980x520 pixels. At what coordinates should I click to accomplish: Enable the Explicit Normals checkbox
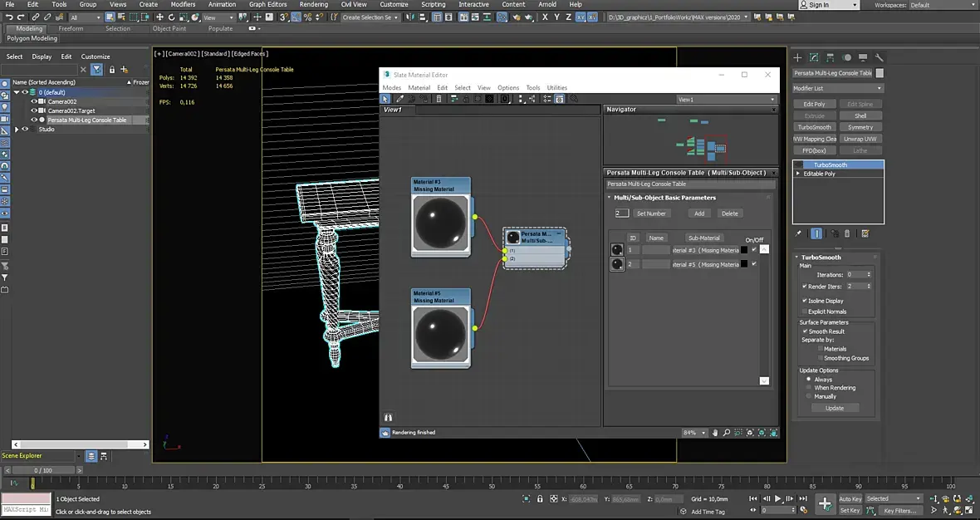pyautogui.click(x=805, y=312)
